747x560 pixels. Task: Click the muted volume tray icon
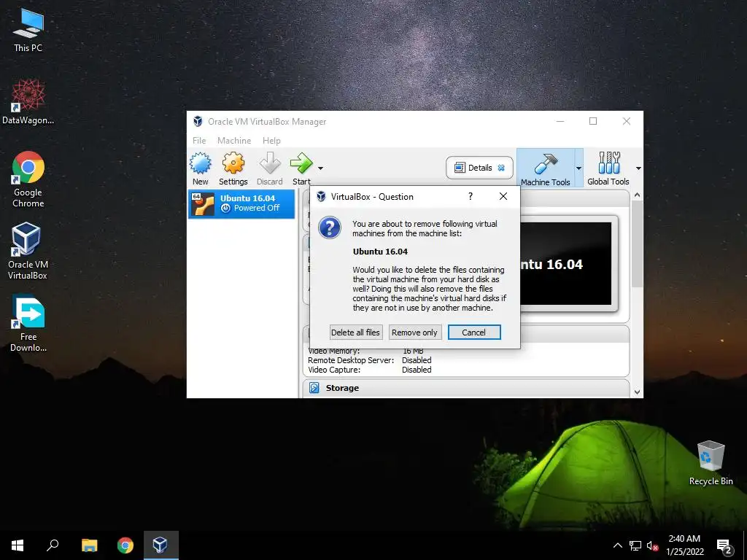tap(652, 545)
